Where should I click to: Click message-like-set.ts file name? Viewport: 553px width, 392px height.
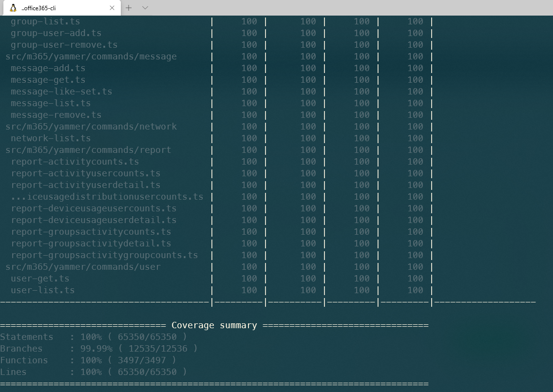pos(61,92)
